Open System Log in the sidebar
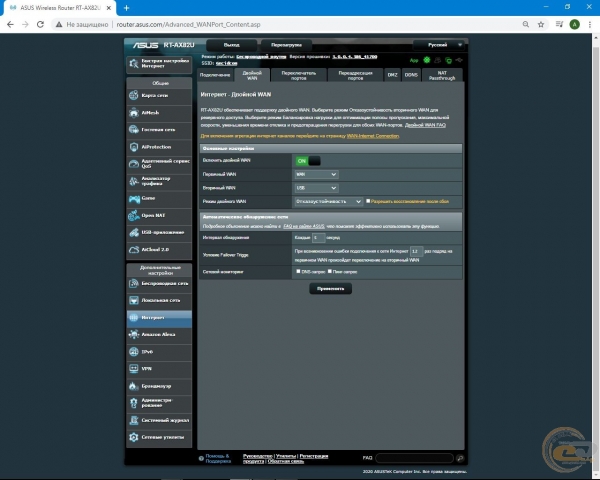The width and height of the screenshot is (600, 480). (x=159, y=420)
